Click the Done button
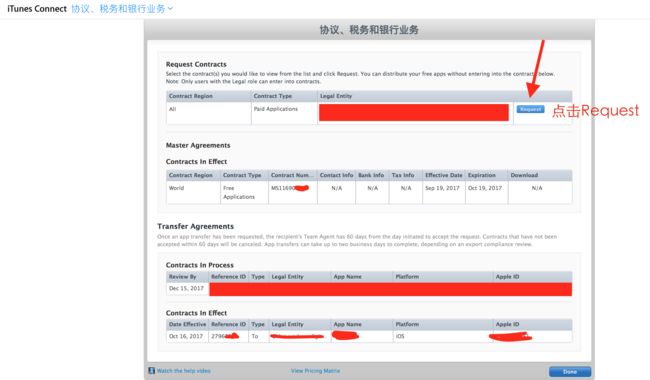 (570, 372)
